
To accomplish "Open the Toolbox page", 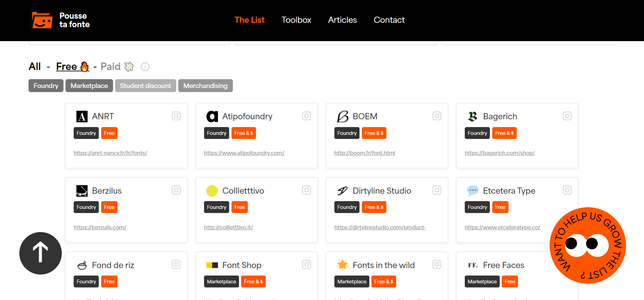I will (x=296, y=20).
